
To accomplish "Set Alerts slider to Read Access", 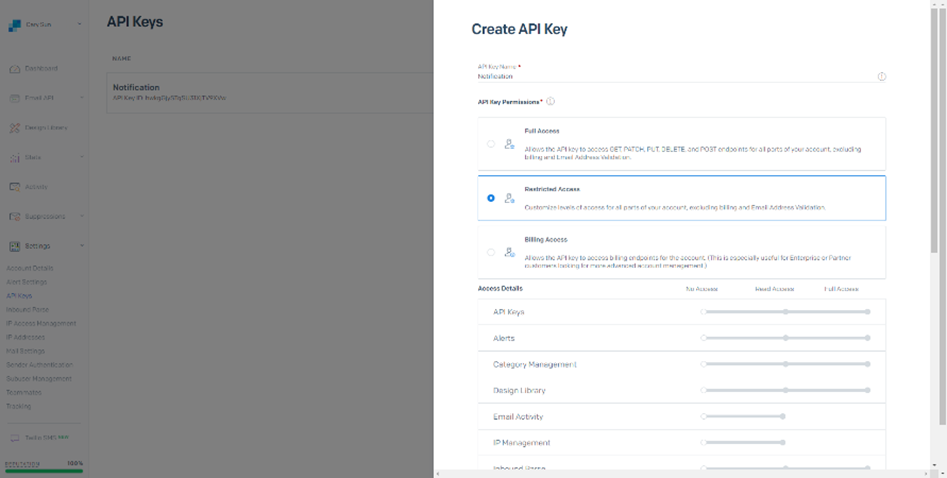I will 786,338.
